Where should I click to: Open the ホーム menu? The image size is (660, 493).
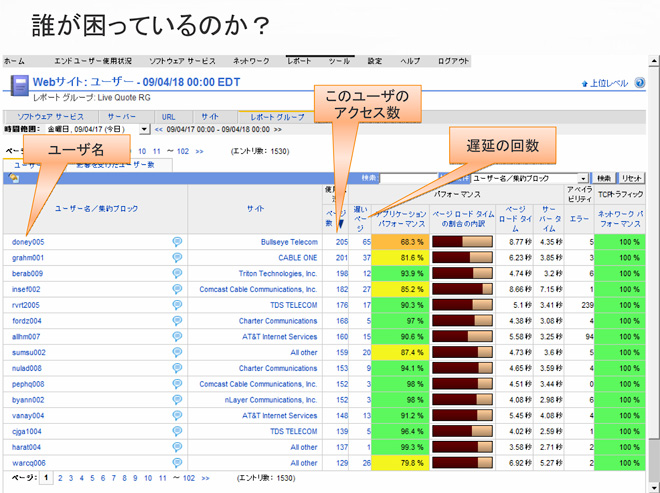pyautogui.click(x=15, y=61)
